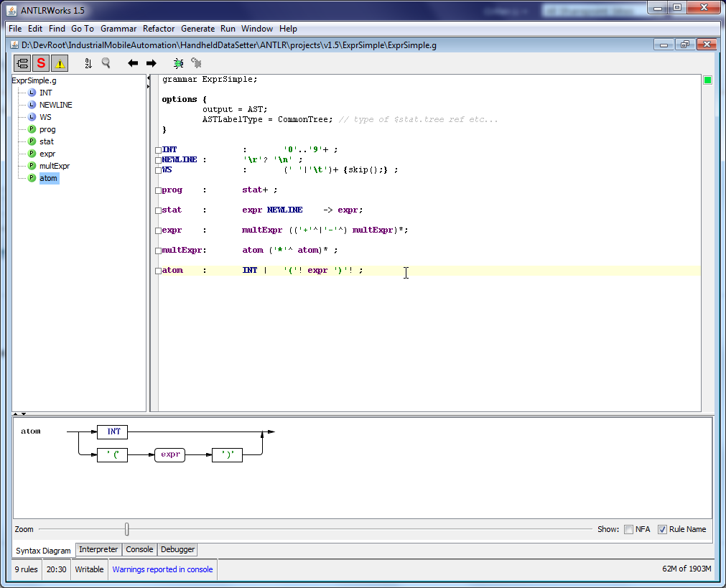The height and width of the screenshot is (588, 726).
Task: Collapse the prog rule fold box
Action: 158,191
